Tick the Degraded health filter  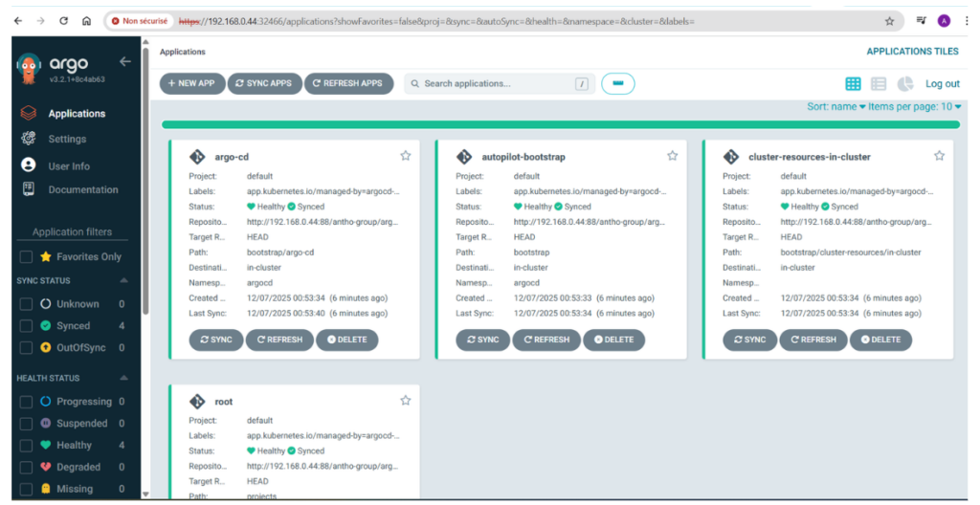pos(27,467)
